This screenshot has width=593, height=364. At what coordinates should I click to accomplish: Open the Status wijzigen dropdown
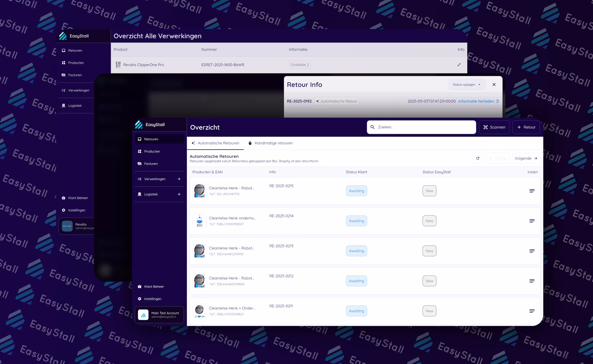coord(467,84)
